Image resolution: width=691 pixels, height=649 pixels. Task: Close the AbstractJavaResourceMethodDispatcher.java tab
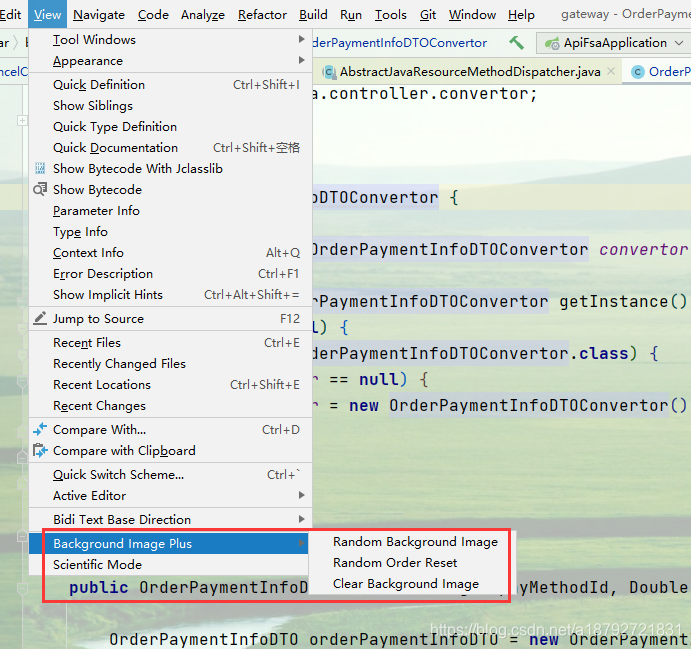point(611,71)
